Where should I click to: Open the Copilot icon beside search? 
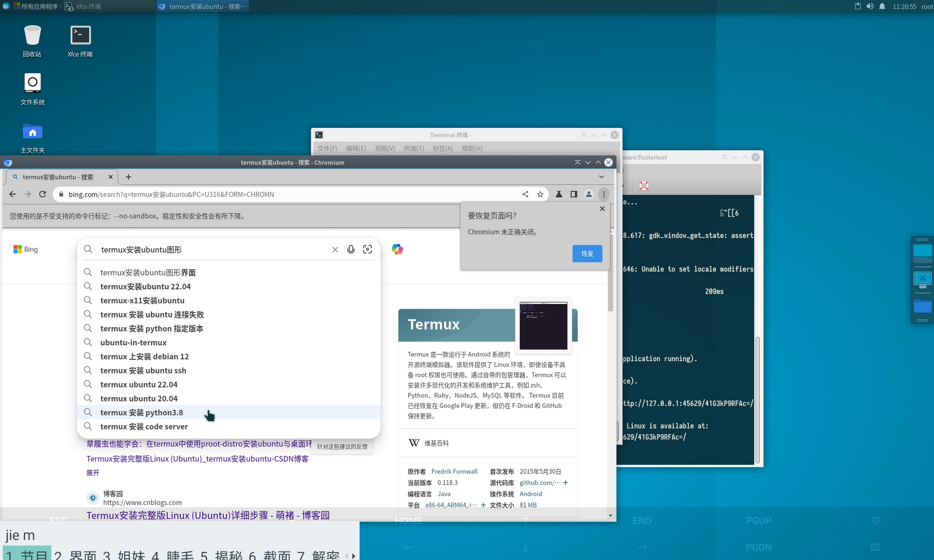(397, 249)
